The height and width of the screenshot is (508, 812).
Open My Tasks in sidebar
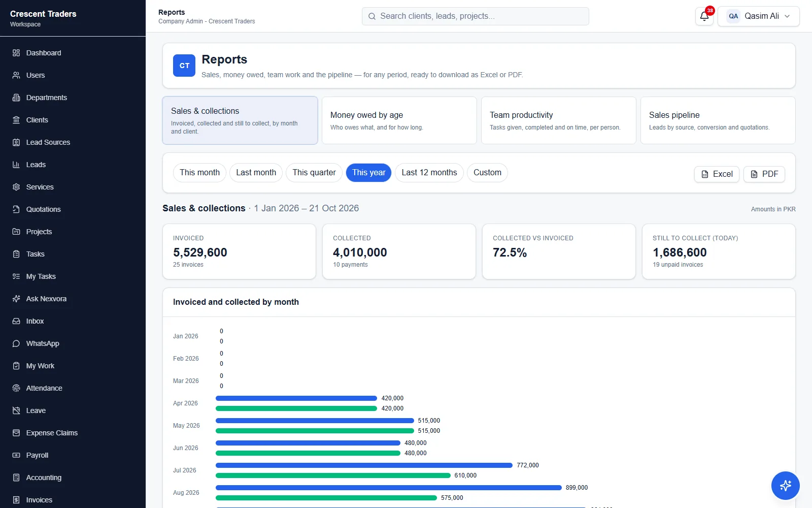point(41,276)
